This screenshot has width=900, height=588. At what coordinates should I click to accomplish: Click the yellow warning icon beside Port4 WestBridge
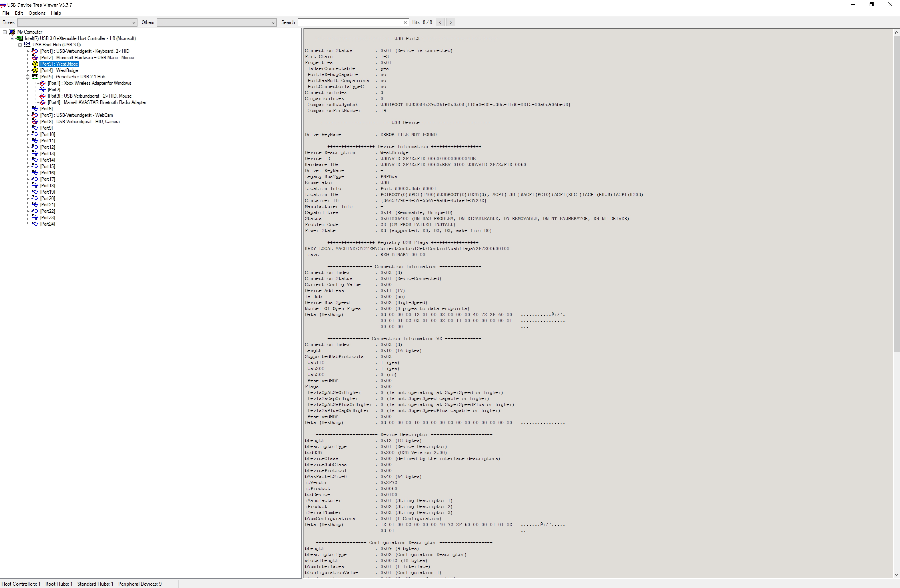pos(35,70)
